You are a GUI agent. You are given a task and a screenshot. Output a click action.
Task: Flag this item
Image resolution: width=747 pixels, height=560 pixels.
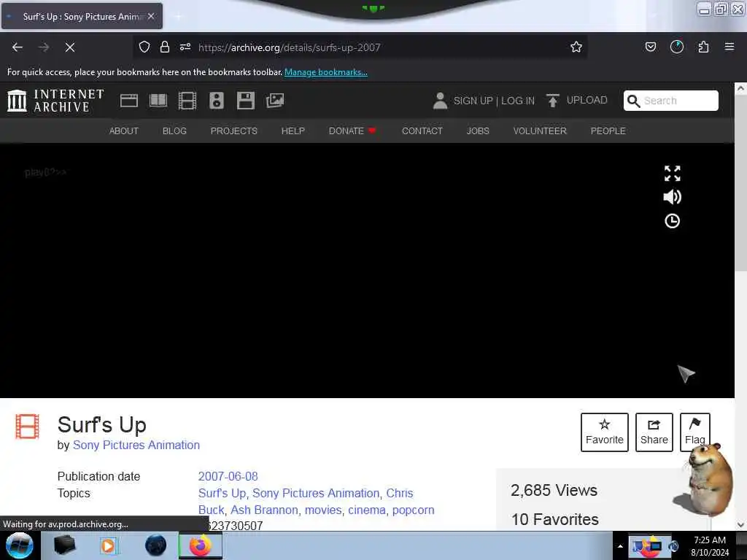pyautogui.click(x=695, y=432)
